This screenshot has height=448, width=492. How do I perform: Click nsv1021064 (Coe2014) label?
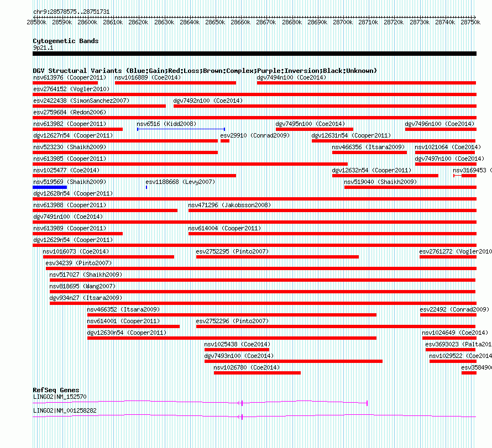[x=448, y=147]
